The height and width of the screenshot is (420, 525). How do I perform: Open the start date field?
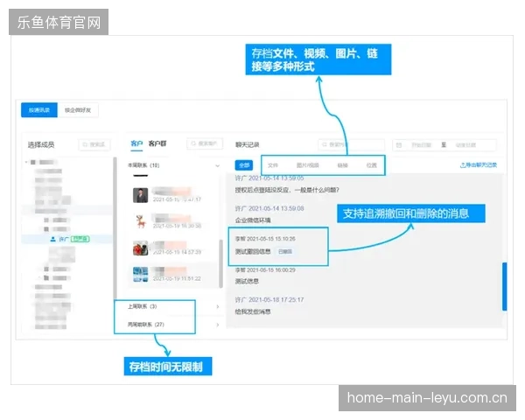(x=421, y=145)
